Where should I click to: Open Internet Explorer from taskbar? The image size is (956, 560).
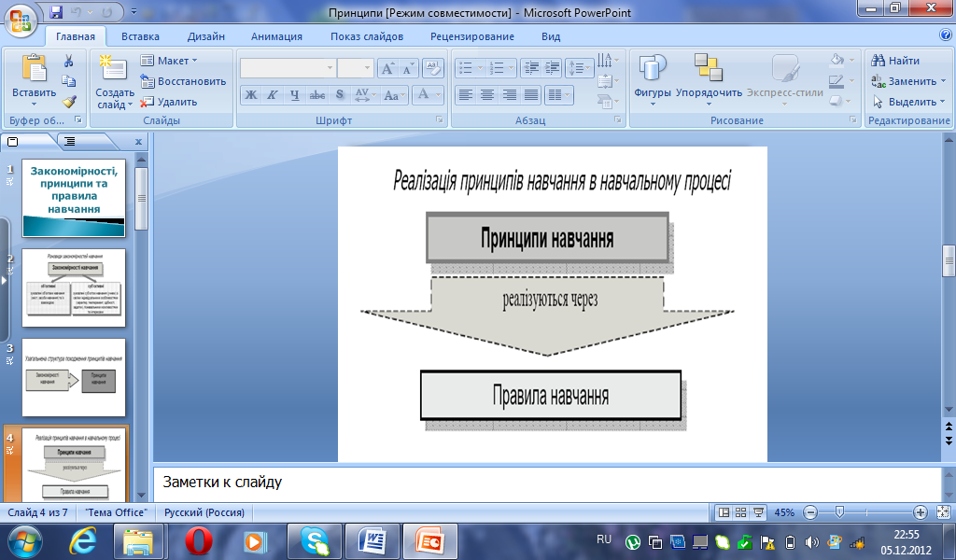[83, 541]
